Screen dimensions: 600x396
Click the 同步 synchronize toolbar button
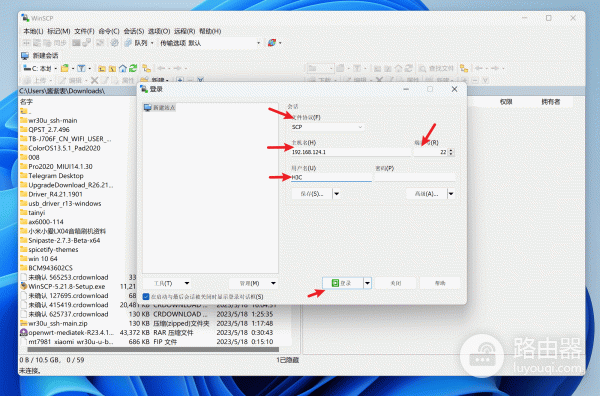tap(55, 43)
